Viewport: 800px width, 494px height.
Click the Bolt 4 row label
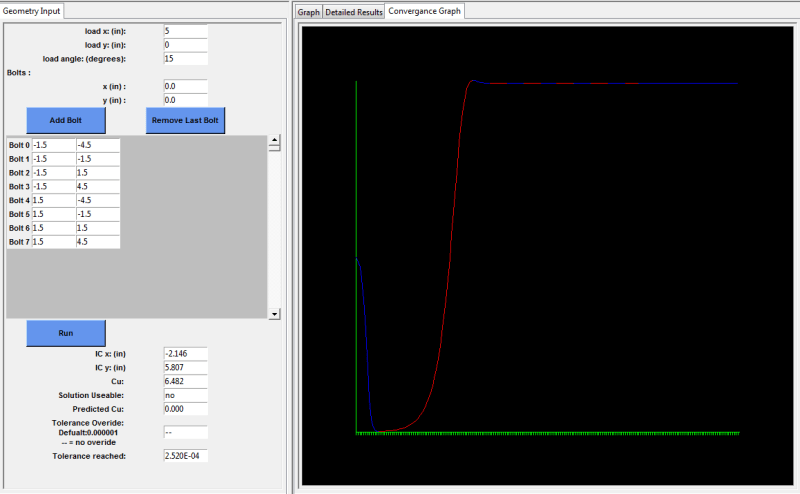(19, 200)
